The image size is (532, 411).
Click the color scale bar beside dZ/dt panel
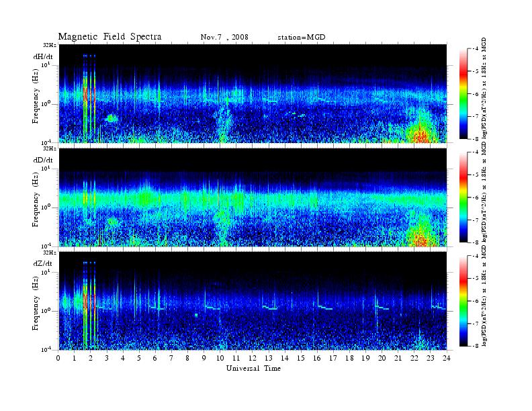pyautogui.click(x=463, y=301)
